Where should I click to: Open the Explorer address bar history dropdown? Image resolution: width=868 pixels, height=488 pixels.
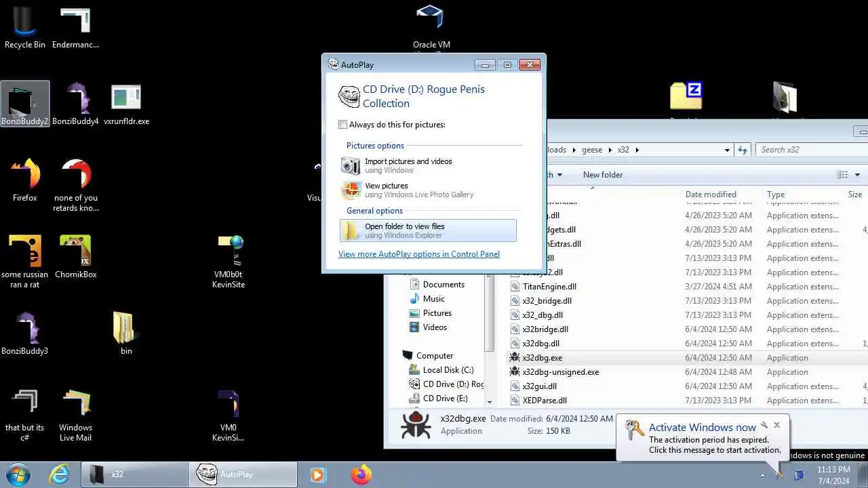coord(727,150)
